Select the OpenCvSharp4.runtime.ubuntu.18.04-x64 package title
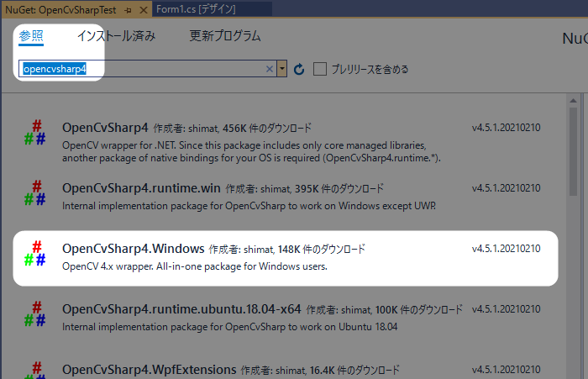588x379 pixels. 181,308
